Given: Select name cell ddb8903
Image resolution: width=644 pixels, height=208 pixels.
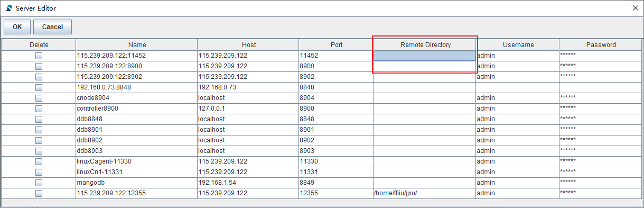Looking at the screenshot, I should 137,151.
